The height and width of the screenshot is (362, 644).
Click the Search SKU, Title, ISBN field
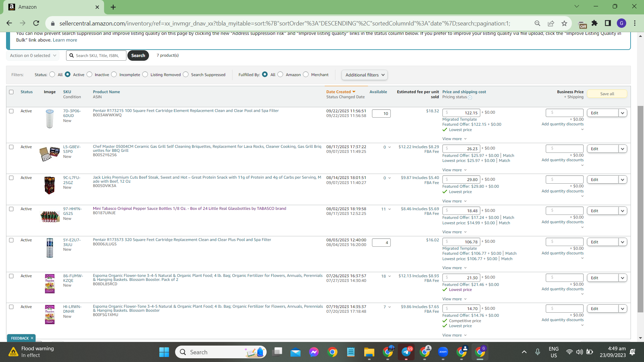(97, 56)
